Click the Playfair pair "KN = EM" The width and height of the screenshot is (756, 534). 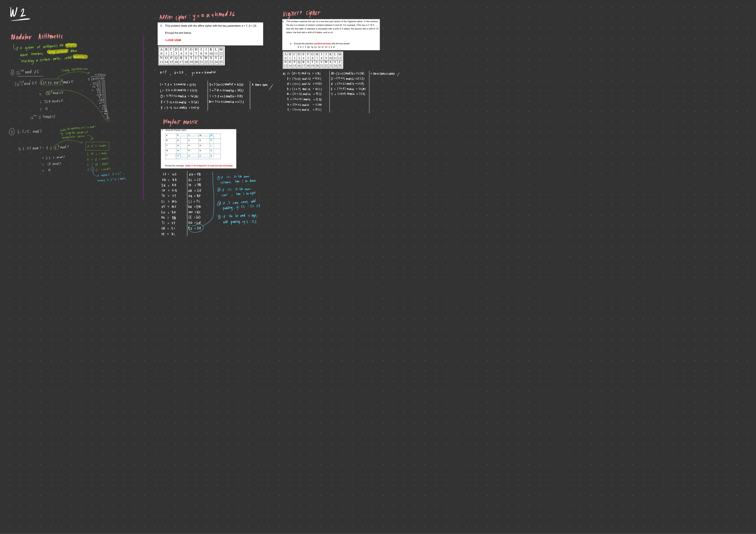[x=195, y=207]
